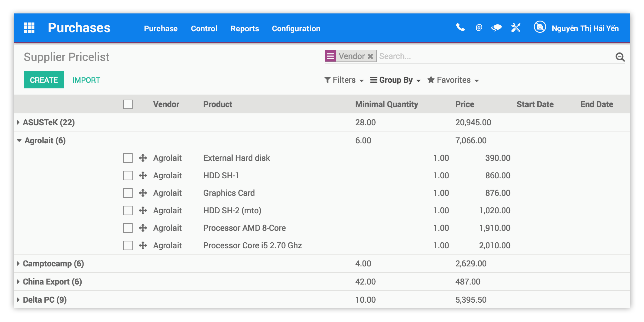This screenshot has width=644, height=322.
Task: Check the Graphics Card row checkbox
Action: pyautogui.click(x=128, y=193)
